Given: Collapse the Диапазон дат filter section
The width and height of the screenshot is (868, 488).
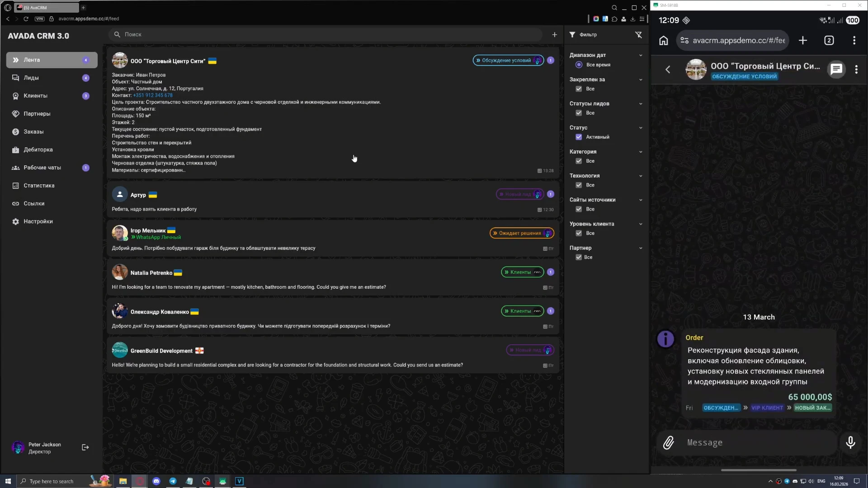Looking at the screenshot, I should point(640,55).
